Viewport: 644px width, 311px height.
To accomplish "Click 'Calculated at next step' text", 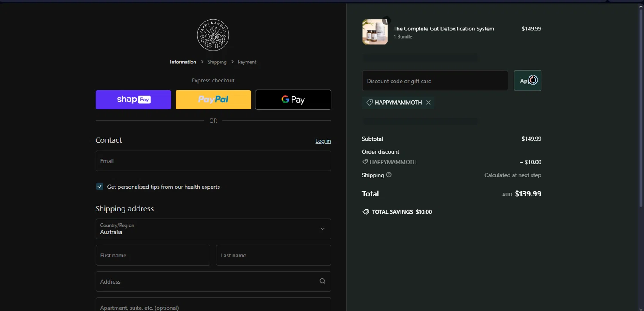I will (513, 175).
